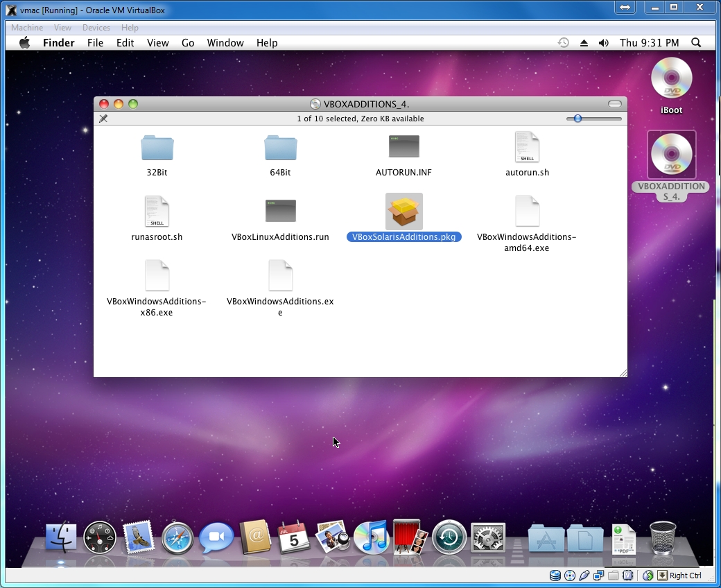Open the Finder application menu
The height and width of the screenshot is (588, 721).
[59, 43]
